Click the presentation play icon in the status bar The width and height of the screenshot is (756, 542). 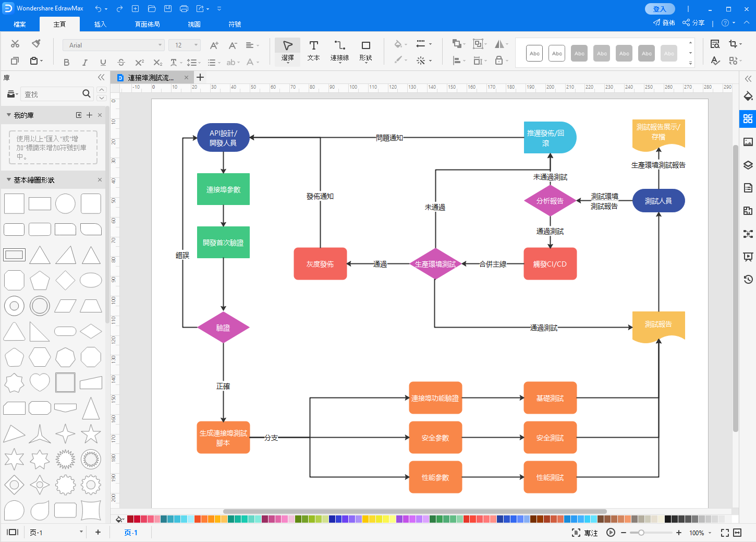point(611,533)
